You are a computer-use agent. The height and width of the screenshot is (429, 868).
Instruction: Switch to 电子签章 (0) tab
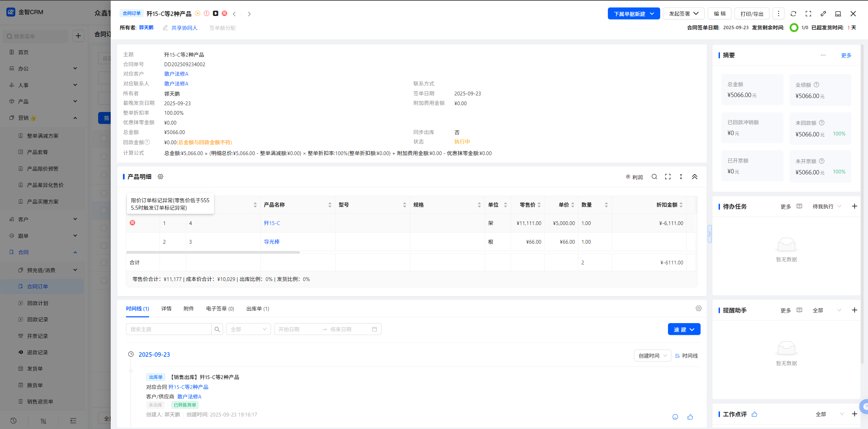point(220,309)
